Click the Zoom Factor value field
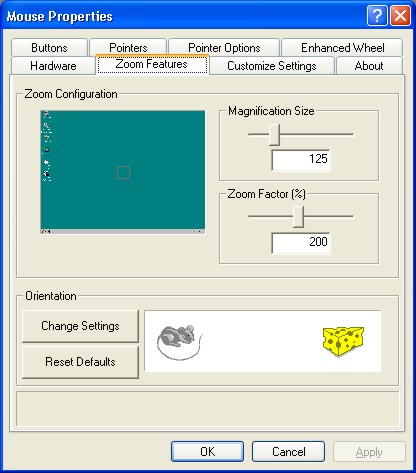This screenshot has height=473, width=416. coord(301,243)
